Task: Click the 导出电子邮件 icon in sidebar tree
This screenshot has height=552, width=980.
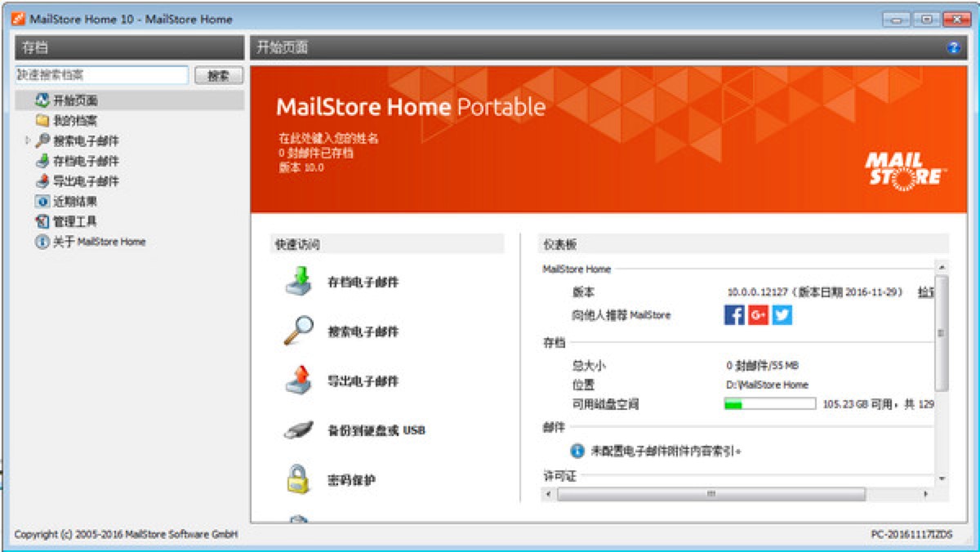Action: (42, 180)
